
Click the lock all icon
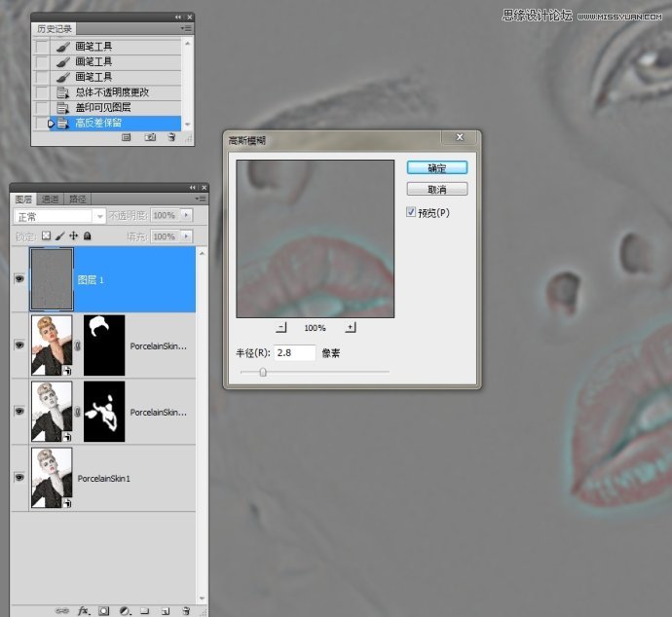(x=88, y=236)
